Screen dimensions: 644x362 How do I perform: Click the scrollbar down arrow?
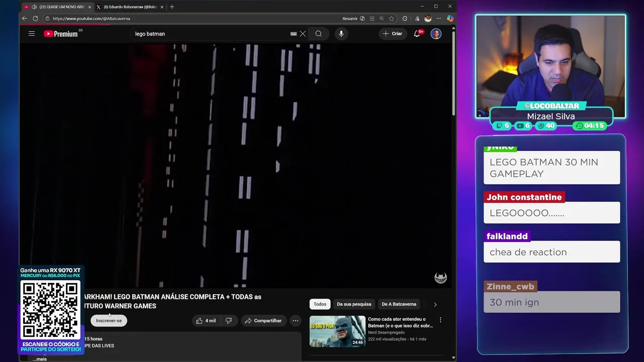(x=453, y=358)
